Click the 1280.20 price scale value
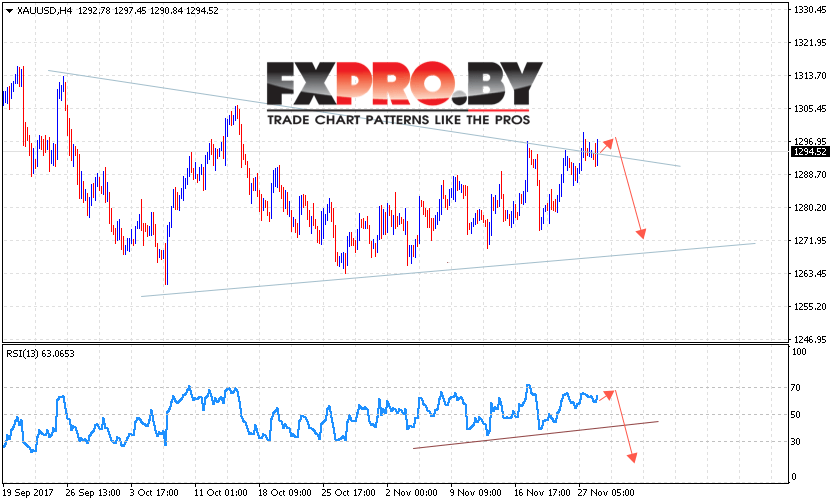 tap(810, 207)
